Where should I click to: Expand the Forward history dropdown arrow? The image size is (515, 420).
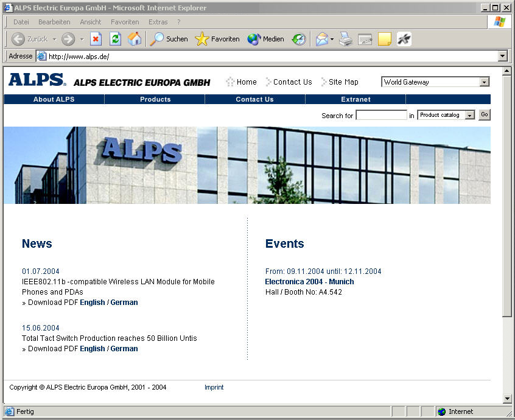tap(82, 40)
